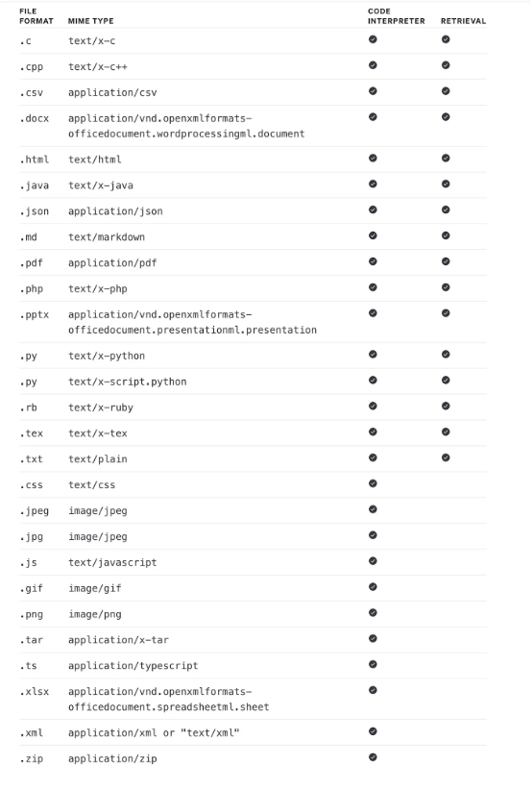Click the application/typescript MIME type text
The height and width of the screenshot is (789, 532).
[x=133, y=666]
